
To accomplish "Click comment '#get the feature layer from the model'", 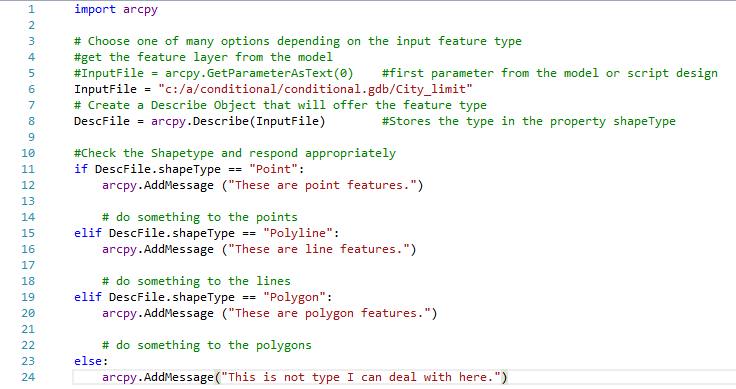I will 203,57.
